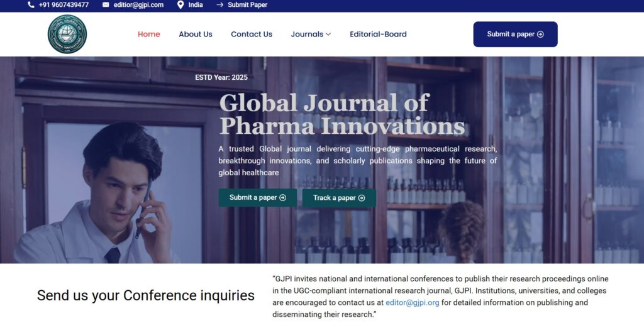Click the Send us your Conference inquiries heading

[145, 295]
